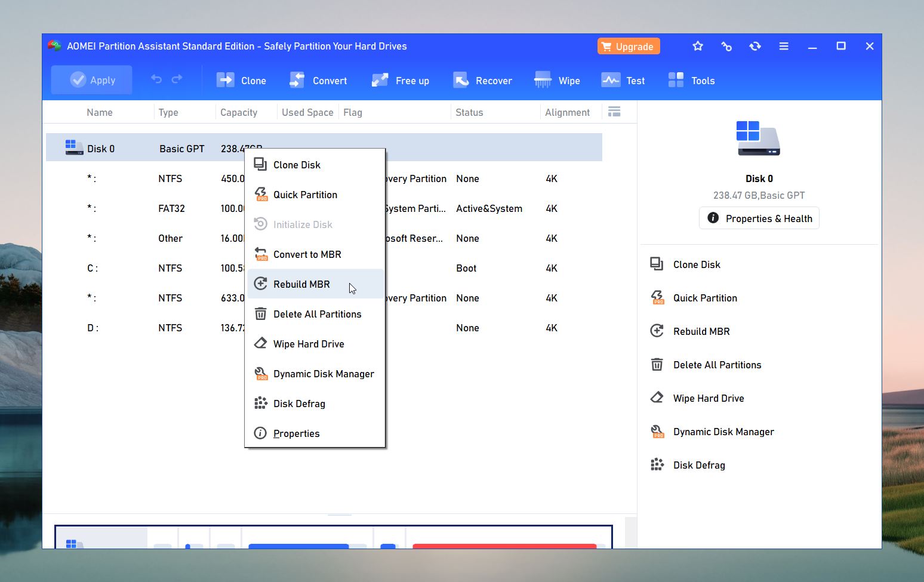This screenshot has height=582, width=924.
Task: Open the Convert toolbar item
Action: coord(318,81)
